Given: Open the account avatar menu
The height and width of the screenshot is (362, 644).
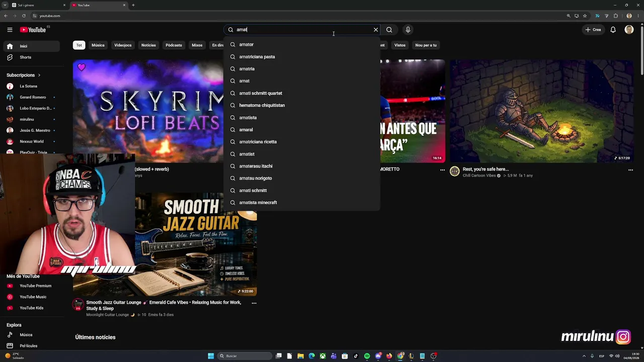Looking at the screenshot, I should pos(629,30).
